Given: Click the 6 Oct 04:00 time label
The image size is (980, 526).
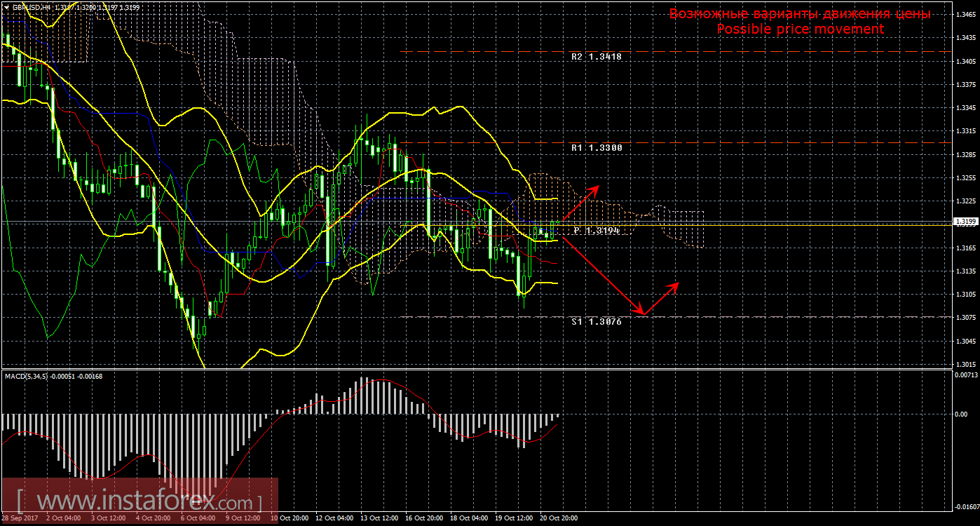Looking at the screenshot, I should pos(198,518).
